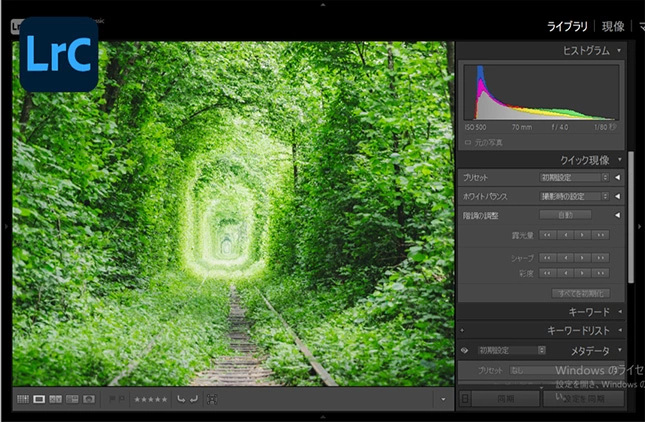Expand the 階調の調整 row triangle
The image size is (645, 422).
click(617, 215)
